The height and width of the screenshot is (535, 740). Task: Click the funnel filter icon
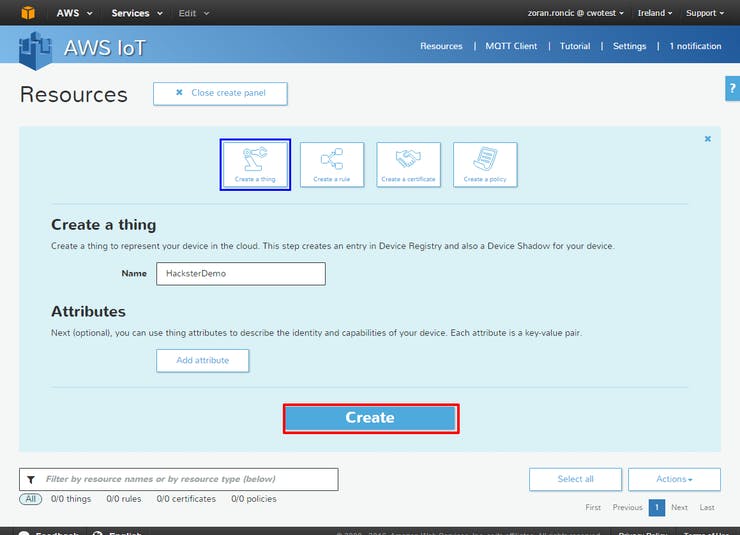(31, 479)
